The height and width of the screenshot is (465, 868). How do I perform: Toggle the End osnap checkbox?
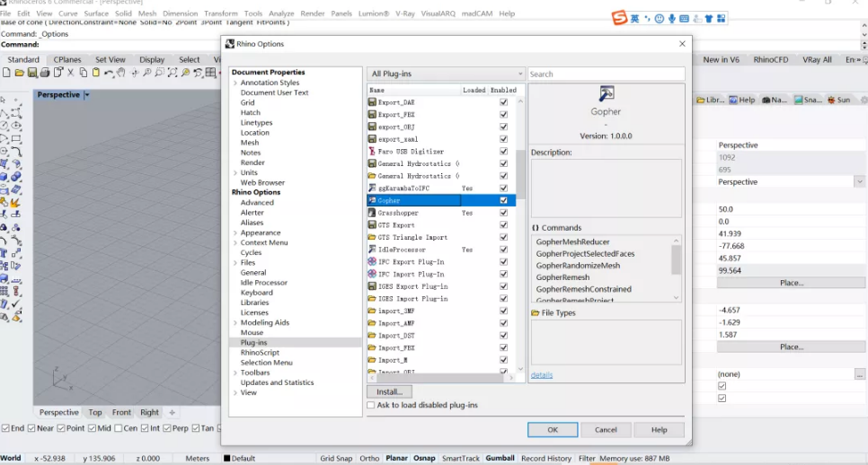[x=5, y=428]
